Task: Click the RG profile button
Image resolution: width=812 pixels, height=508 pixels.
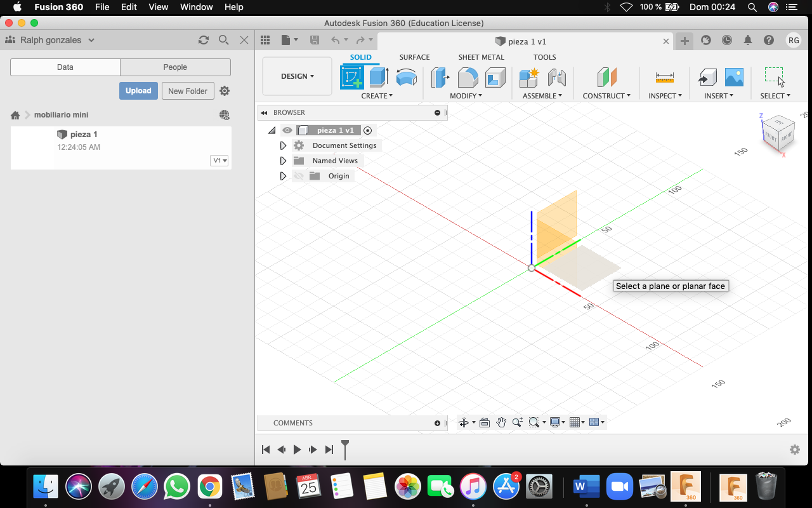Action: [794, 40]
